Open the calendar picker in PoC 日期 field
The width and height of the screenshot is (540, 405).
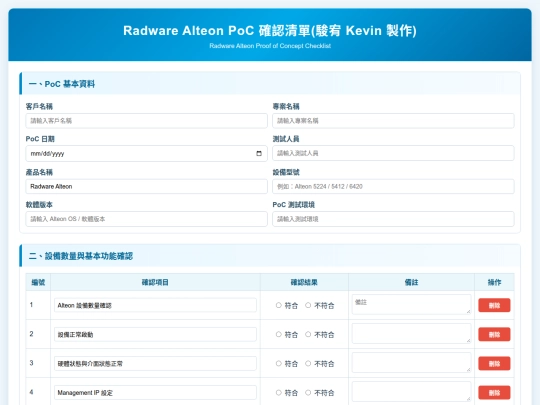tap(259, 154)
